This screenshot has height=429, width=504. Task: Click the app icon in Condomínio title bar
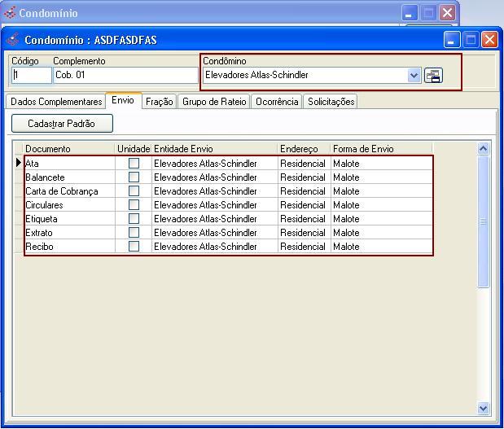[10, 13]
